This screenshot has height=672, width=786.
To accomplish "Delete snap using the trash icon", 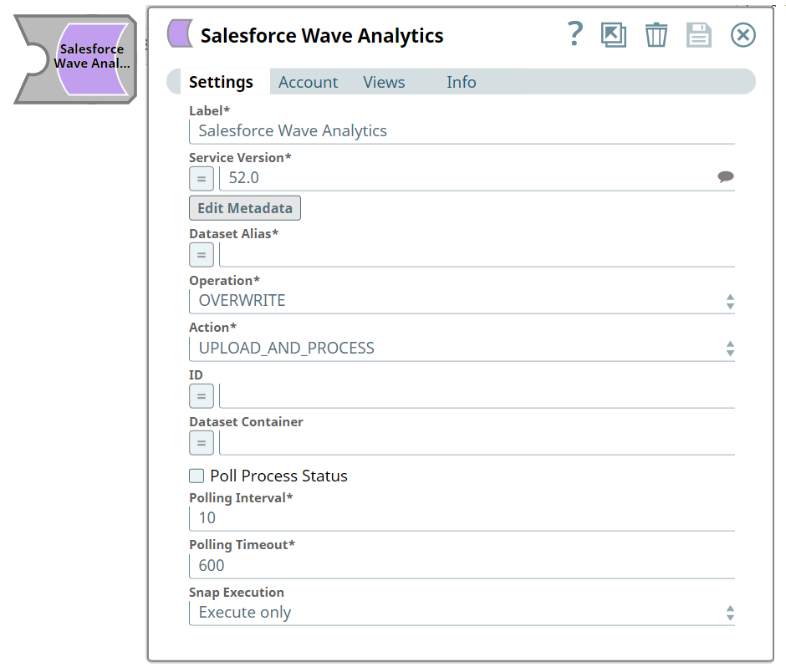I will coord(656,35).
